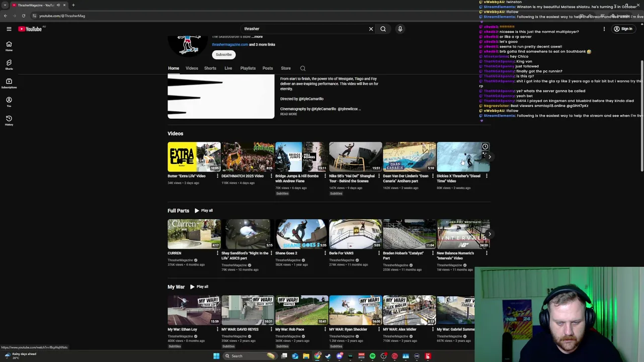Screen dimensions: 644x362
Task: Open Shorts in the YouTube sidebar
Action: [9, 65]
